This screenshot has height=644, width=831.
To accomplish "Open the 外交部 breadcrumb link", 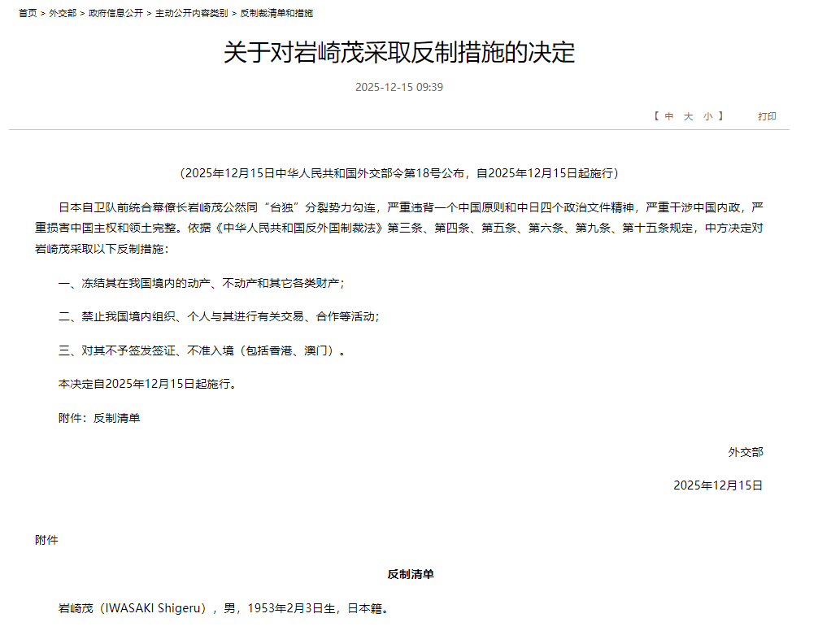I will (x=63, y=13).
